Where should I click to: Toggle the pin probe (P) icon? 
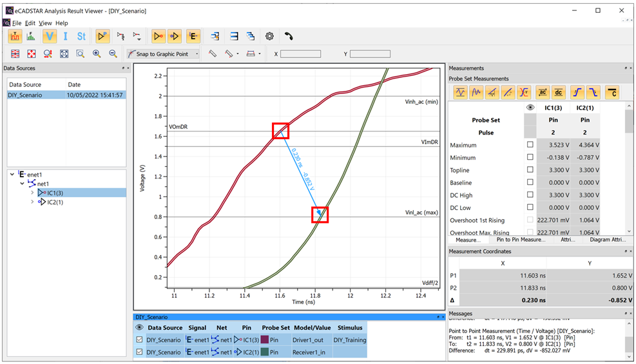tap(102, 37)
